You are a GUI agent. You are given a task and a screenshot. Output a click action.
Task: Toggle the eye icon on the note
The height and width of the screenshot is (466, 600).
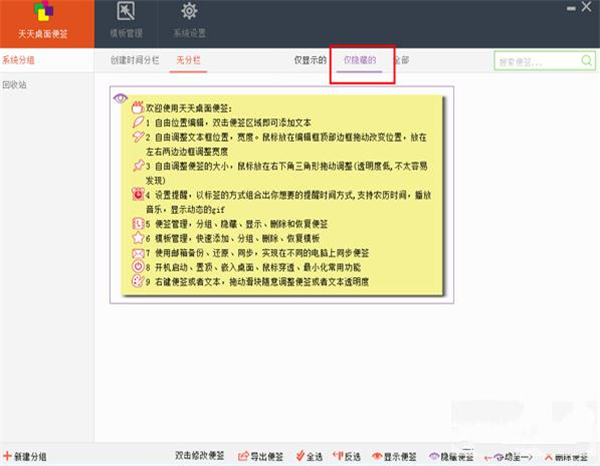pyautogui.click(x=119, y=99)
